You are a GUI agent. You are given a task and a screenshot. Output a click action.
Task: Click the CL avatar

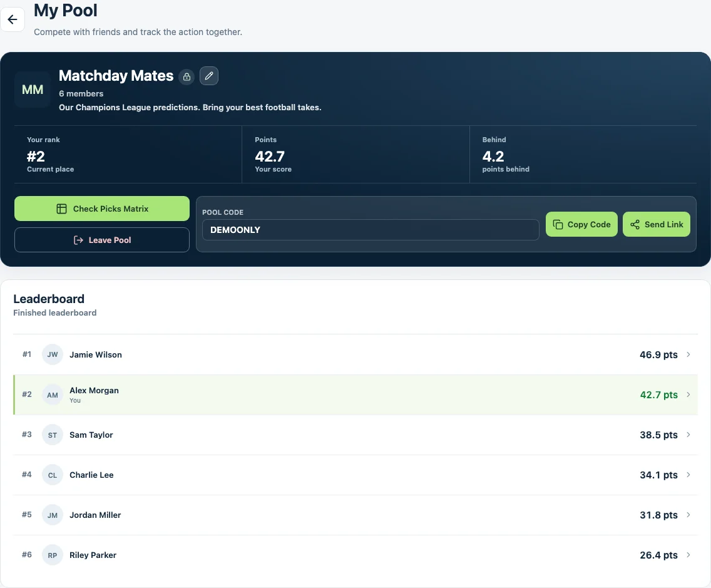pos(53,475)
